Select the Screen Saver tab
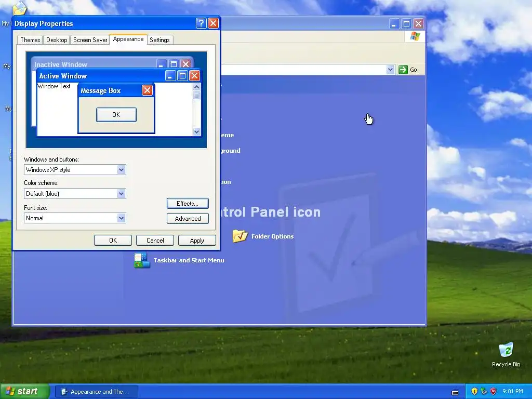Screen dimensions: 532x399 coord(90,39)
